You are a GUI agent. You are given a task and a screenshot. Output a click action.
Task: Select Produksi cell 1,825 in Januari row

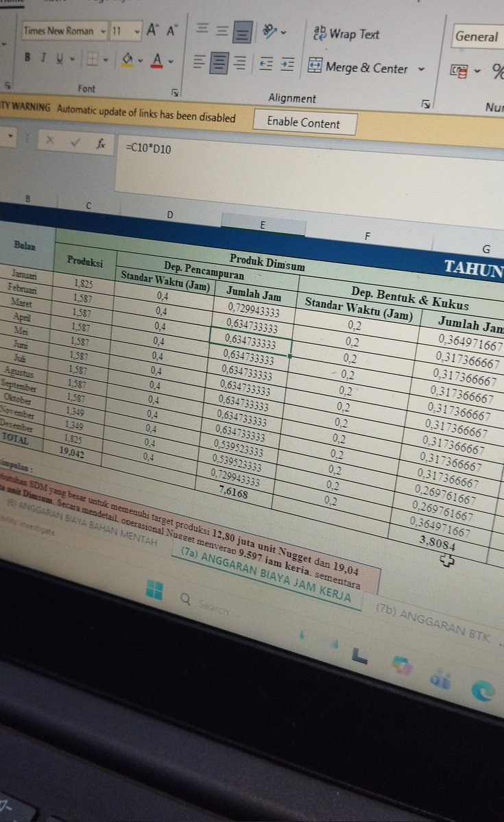pyautogui.click(x=83, y=284)
